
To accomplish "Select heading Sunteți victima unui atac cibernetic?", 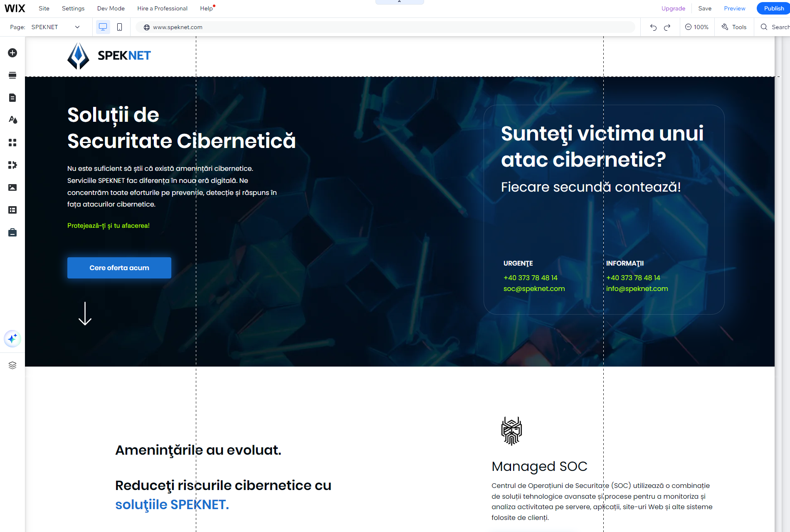I will click(602, 146).
